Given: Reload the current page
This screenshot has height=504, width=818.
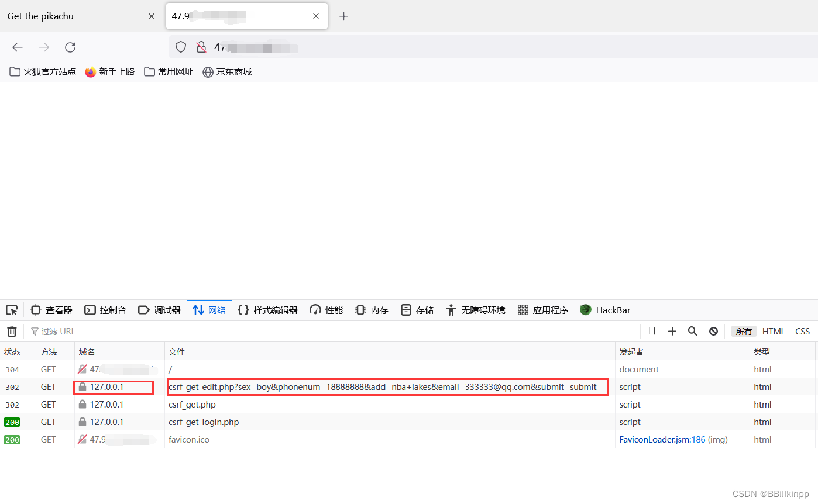Looking at the screenshot, I should pos(70,47).
